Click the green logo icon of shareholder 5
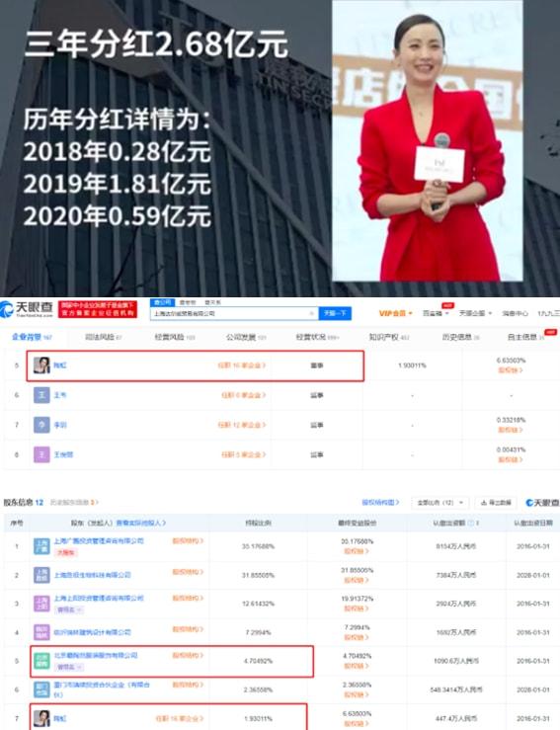The height and width of the screenshot is (730, 560). pos(41,661)
